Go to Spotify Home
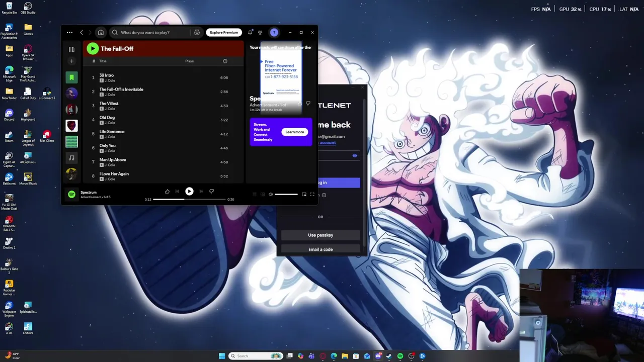 [x=101, y=32]
